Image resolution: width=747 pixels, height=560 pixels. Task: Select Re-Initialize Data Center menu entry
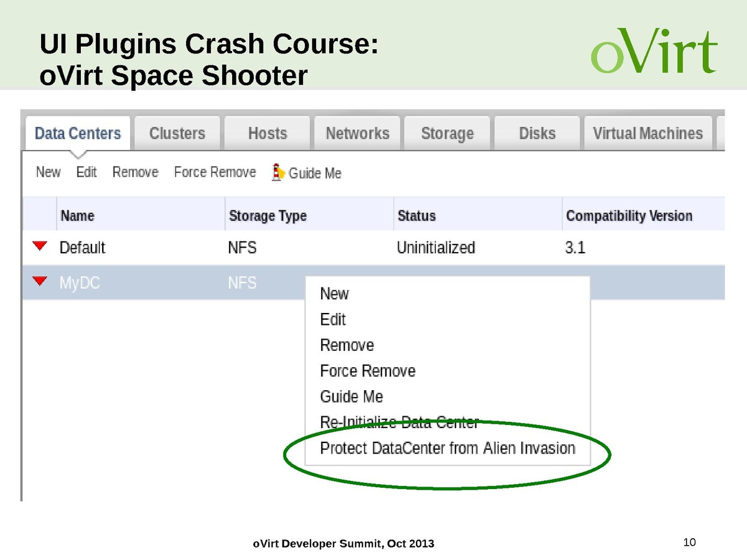(398, 422)
